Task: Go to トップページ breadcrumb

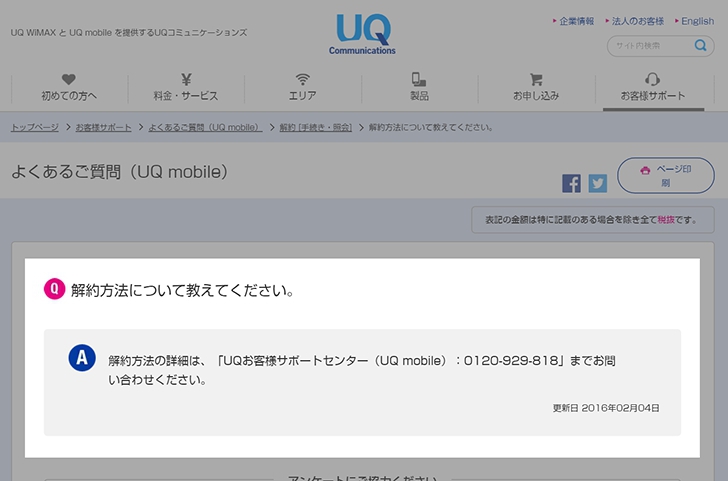Action: pyautogui.click(x=35, y=127)
